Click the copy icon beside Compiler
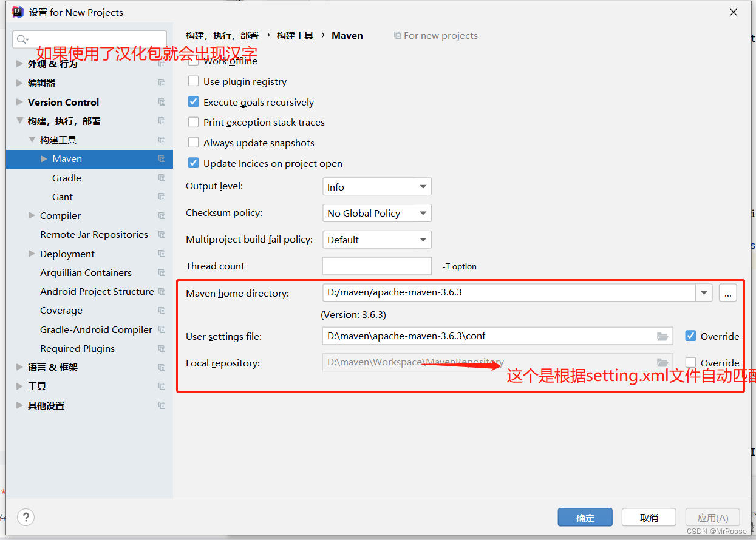The image size is (756, 540). 162,215
